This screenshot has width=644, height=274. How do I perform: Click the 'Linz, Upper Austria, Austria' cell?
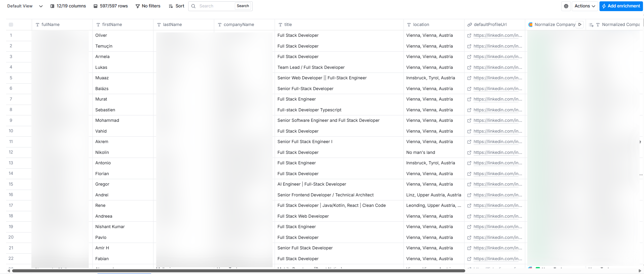pos(434,195)
